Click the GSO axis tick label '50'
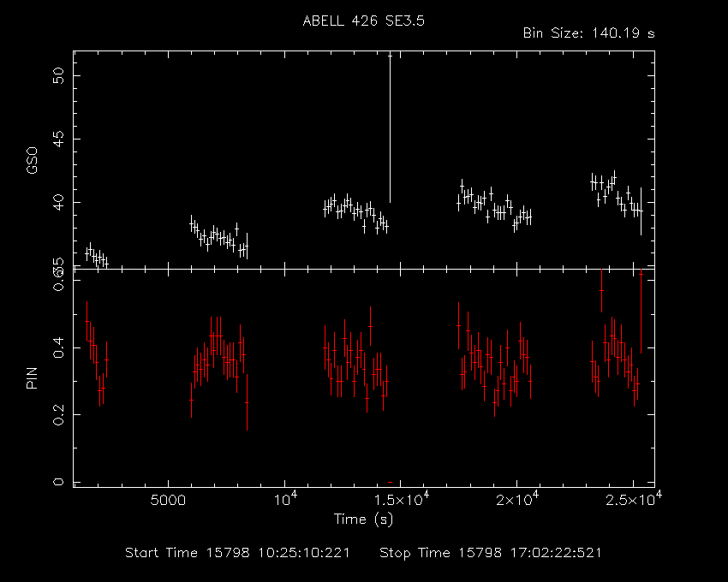 [58, 75]
